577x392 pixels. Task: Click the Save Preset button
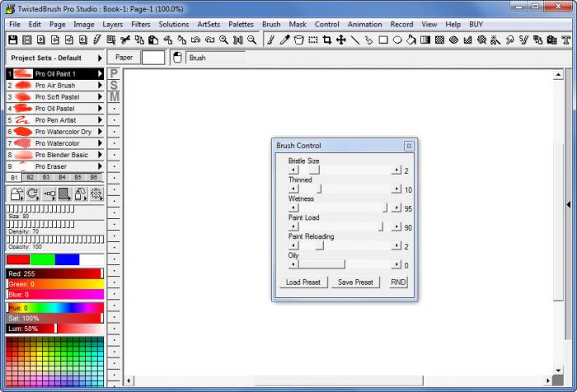(x=355, y=282)
